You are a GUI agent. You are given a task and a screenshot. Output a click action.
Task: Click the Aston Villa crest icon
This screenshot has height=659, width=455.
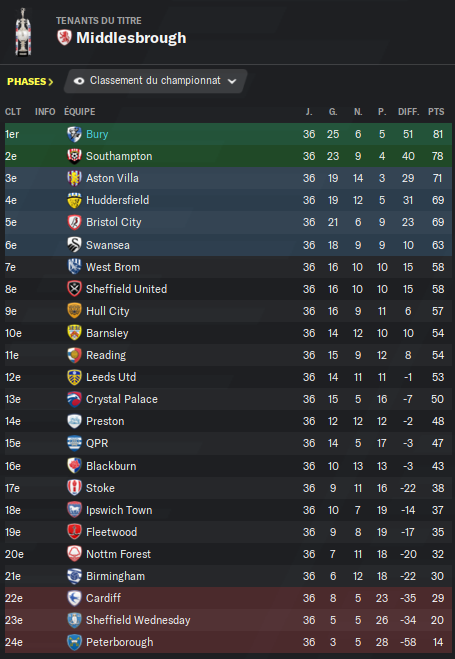[x=74, y=178]
